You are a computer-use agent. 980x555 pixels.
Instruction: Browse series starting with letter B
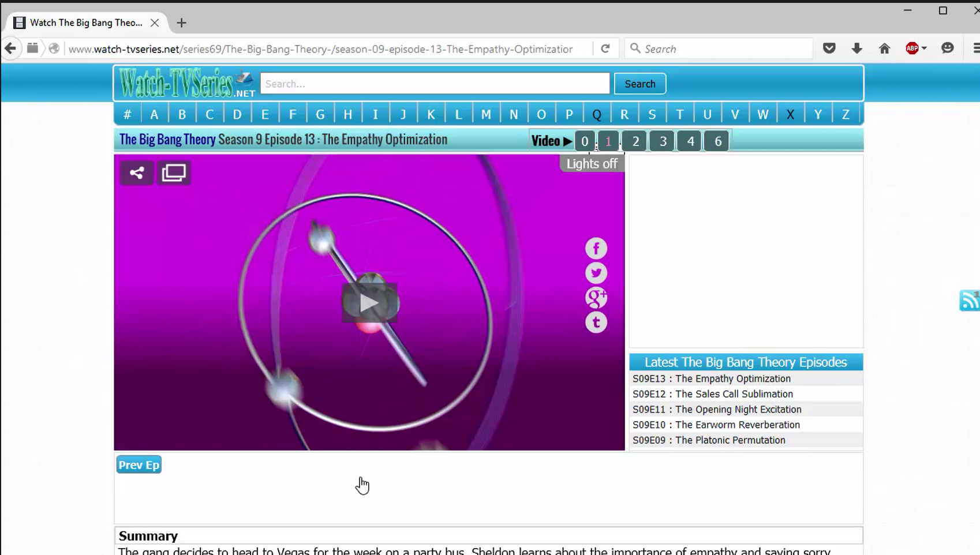click(x=182, y=114)
